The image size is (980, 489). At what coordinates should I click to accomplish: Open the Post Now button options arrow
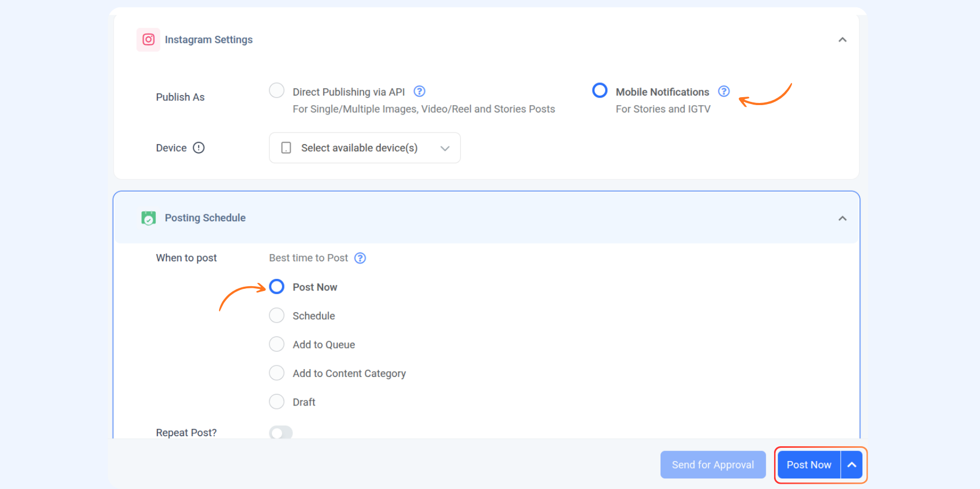pos(852,465)
